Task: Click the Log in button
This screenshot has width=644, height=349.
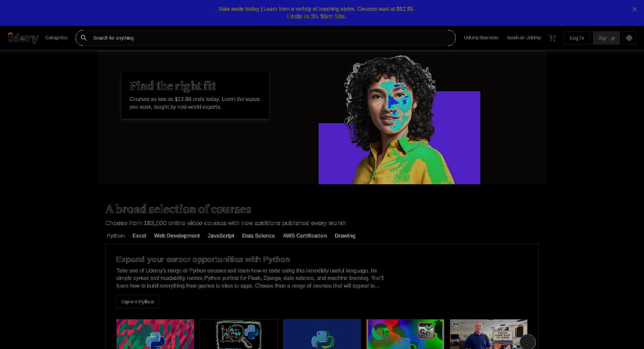Action: click(x=577, y=38)
